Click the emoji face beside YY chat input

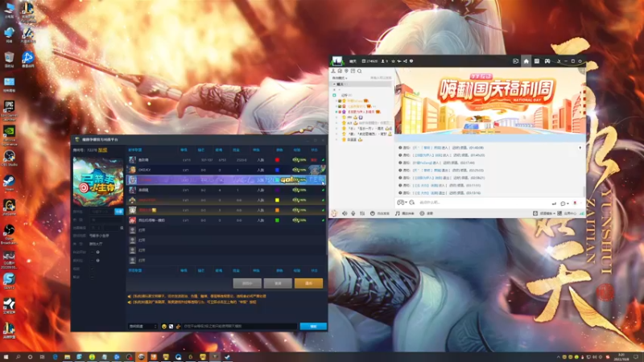(411, 203)
